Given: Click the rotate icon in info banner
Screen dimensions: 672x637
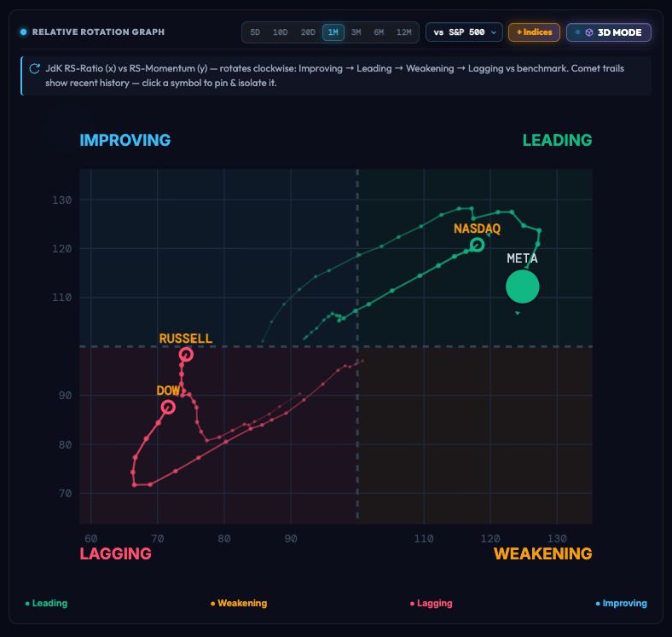Looking at the screenshot, I should point(35,68).
